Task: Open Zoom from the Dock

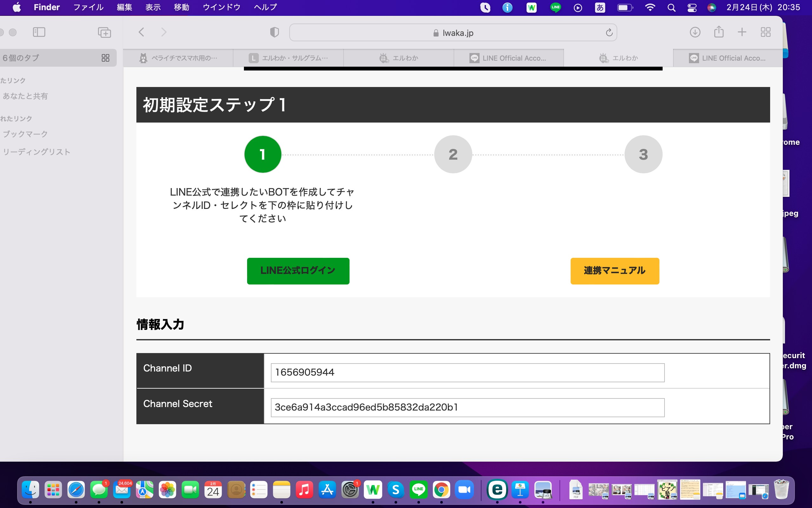Action: pos(464,490)
